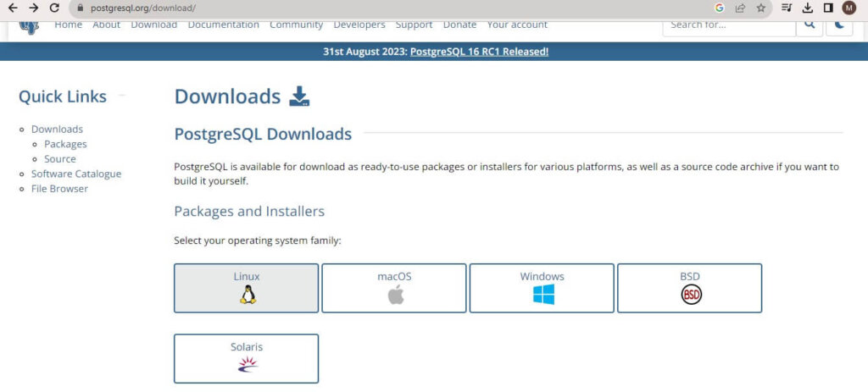Go forward with the browser forward arrow
This screenshot has width=868, height=392.
click(x=34, y=8)
